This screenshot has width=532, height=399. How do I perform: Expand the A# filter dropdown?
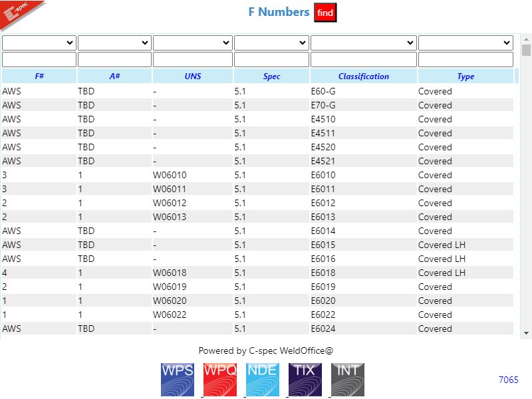pyautogui.click(x=114, y=43)
